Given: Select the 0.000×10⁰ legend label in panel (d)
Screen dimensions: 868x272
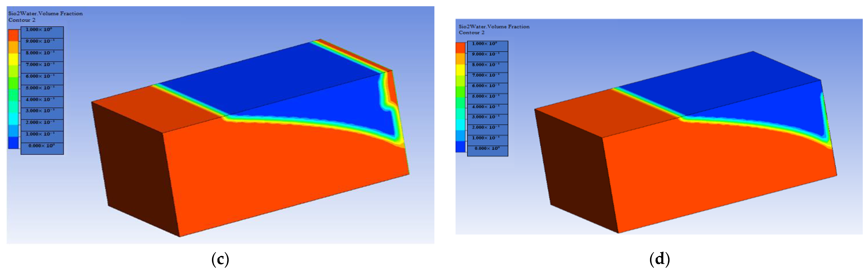Looking at the screenshot, I should pyautogui.click(x=487, y=148).
